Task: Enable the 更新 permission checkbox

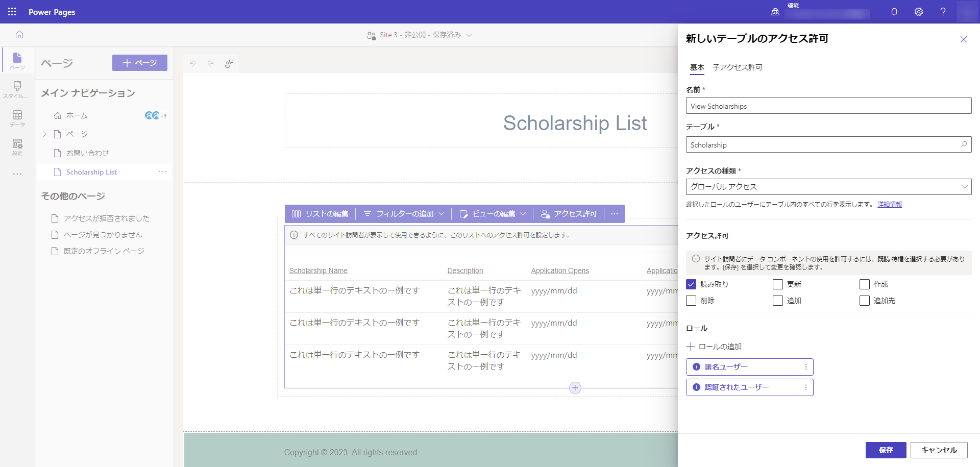Action: [778, 284]
